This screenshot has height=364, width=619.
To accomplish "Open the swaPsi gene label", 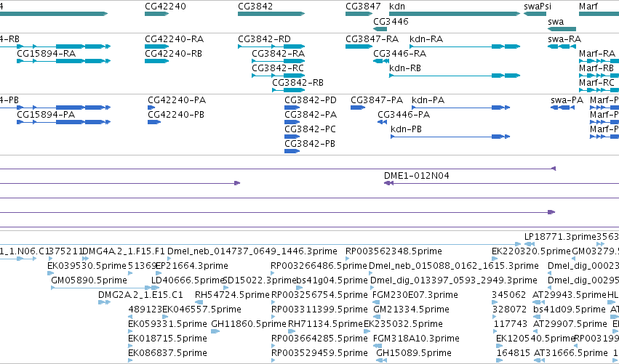I will pyautogui.click(x=538, y=7).
